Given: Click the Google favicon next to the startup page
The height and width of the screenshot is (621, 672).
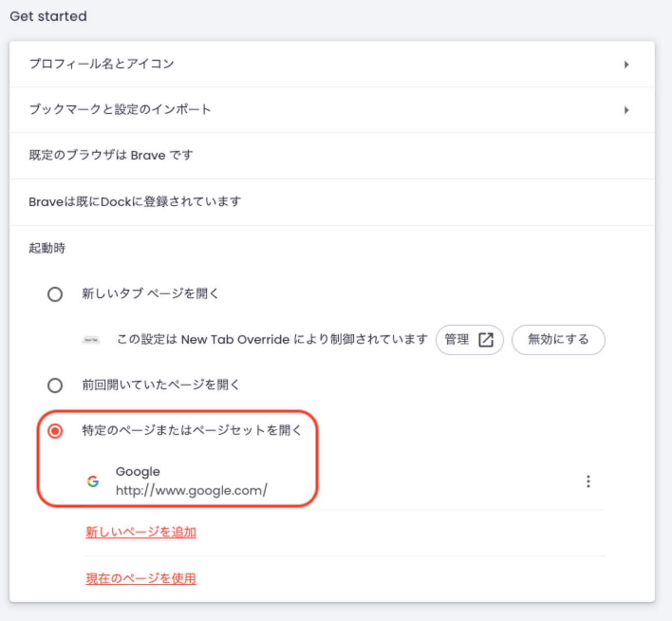Looking at the screenshot, I should point(94,481).
